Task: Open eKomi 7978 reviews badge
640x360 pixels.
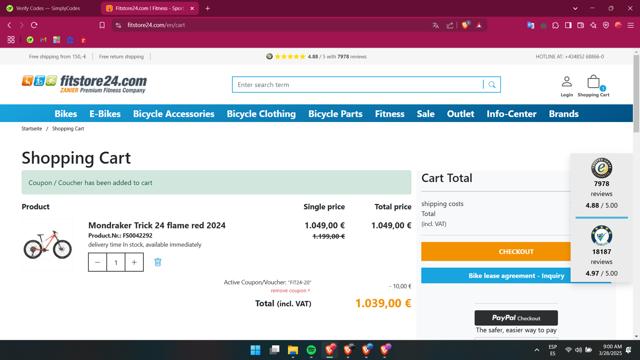Action: [x=601, y=184]
